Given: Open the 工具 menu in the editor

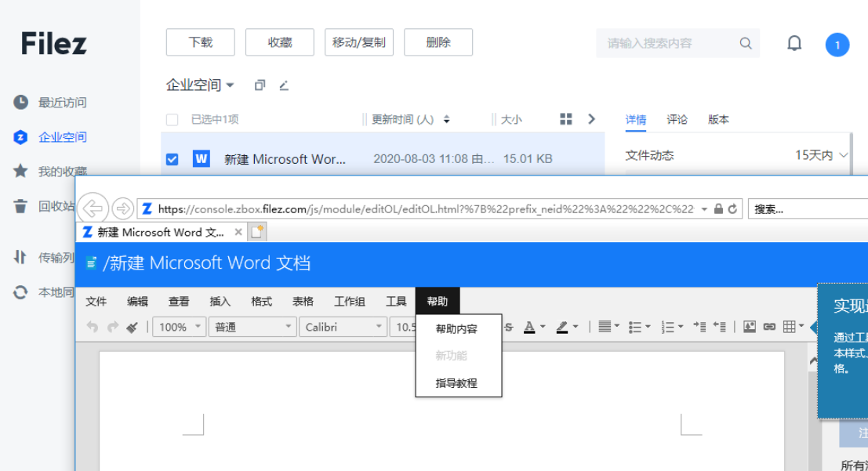Looking at the screenshot, I should pyautogui.click(x=396, y=301).
